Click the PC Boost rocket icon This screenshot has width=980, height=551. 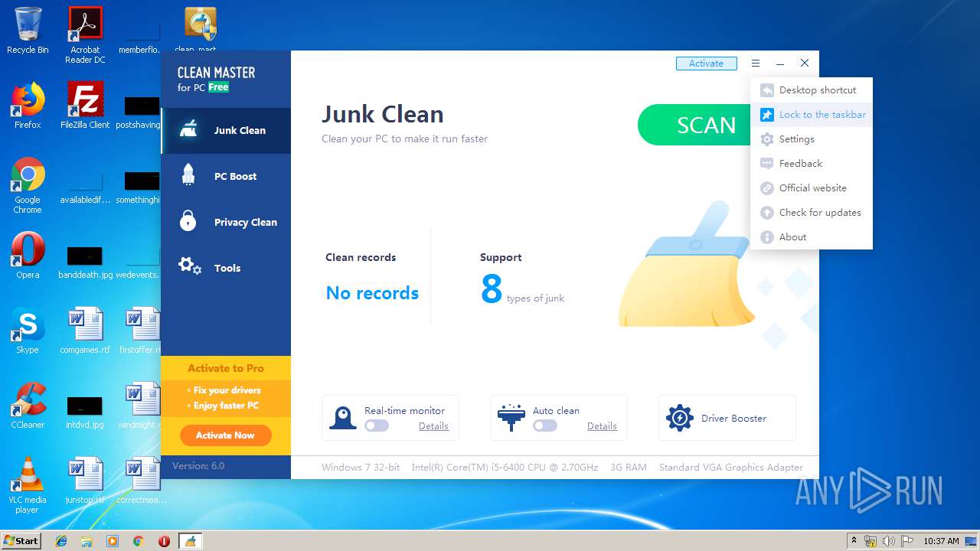pos(188,175)
